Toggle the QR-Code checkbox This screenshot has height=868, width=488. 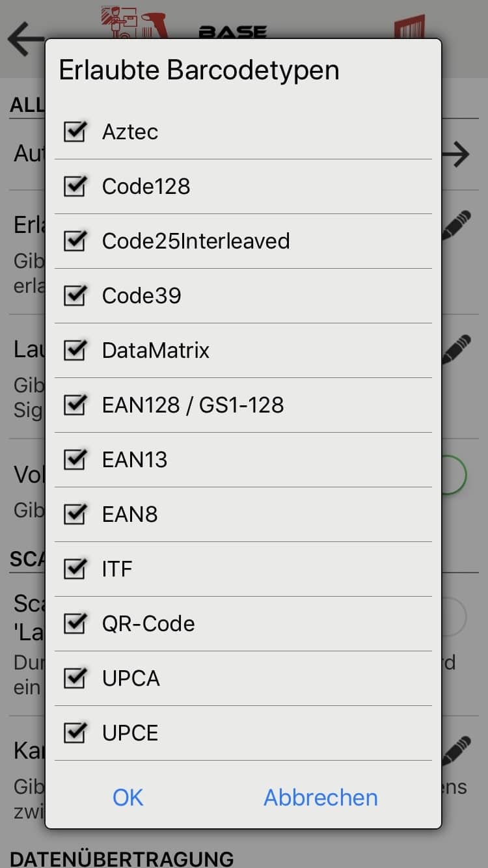[x=75, y=623]
